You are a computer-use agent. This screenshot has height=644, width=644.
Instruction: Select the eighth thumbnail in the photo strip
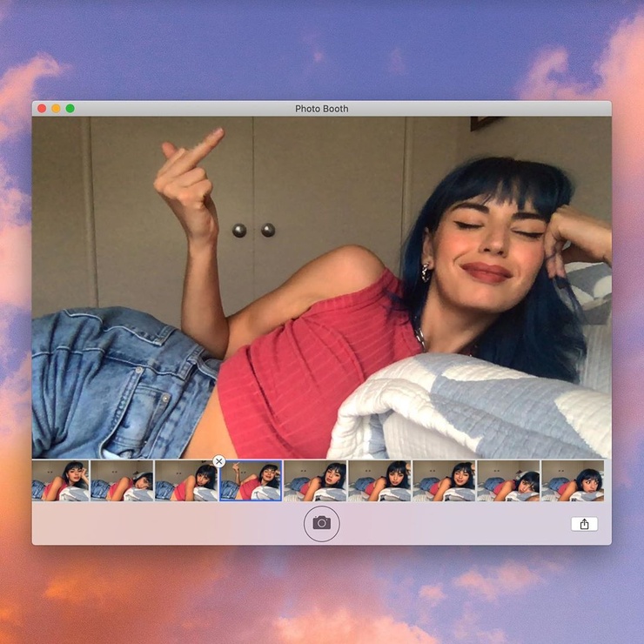[508, 480]
